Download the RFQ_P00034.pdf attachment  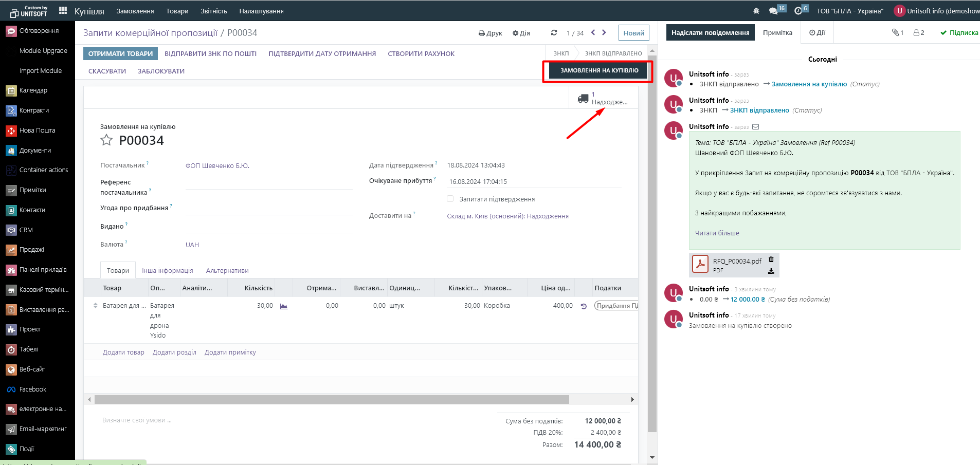tap(771, 271)
